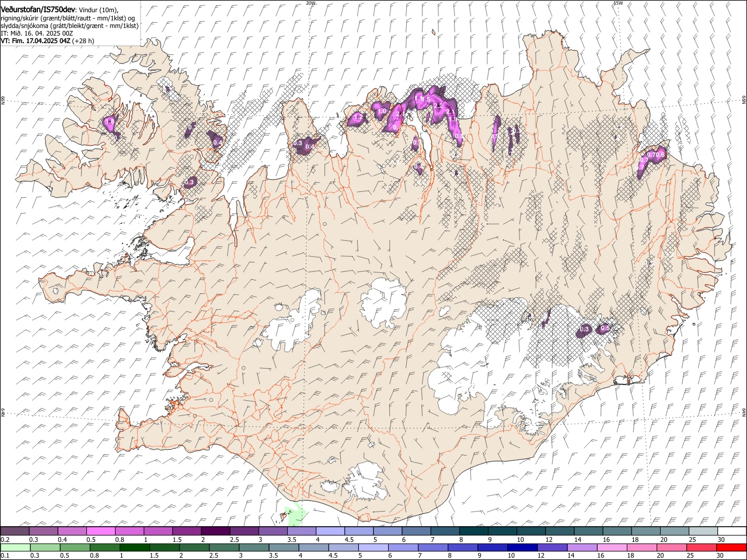Pick the white top-row swatch after 30
The height and width of the screenshot is (560, 747).
point(731,531)
